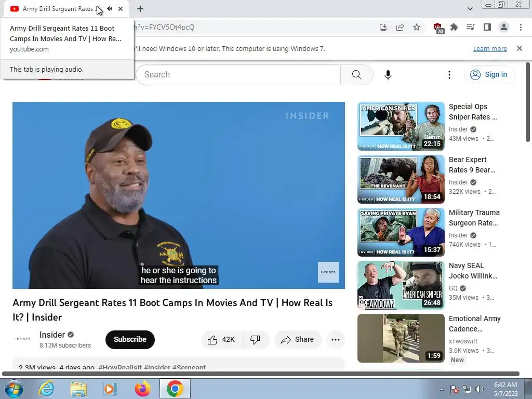Sign in to YouTube

pos(489,75)
